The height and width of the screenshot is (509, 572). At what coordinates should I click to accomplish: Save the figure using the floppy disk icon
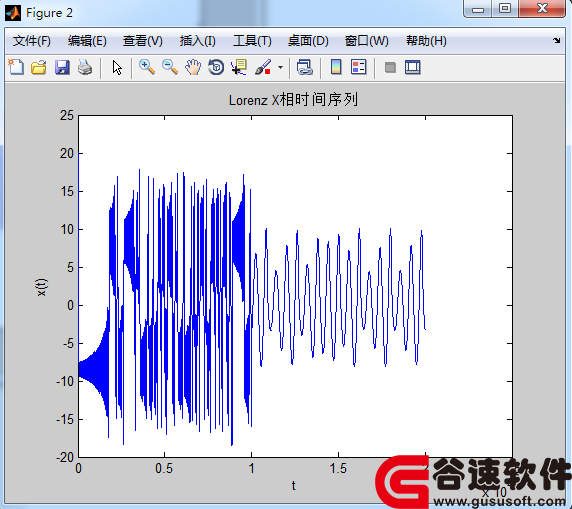coord(62,68)
